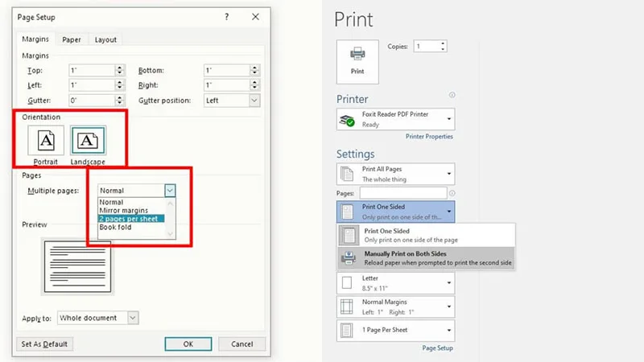644x362 pixels.
Task: Click the Right margin spinner arrows
Action: 254,85
